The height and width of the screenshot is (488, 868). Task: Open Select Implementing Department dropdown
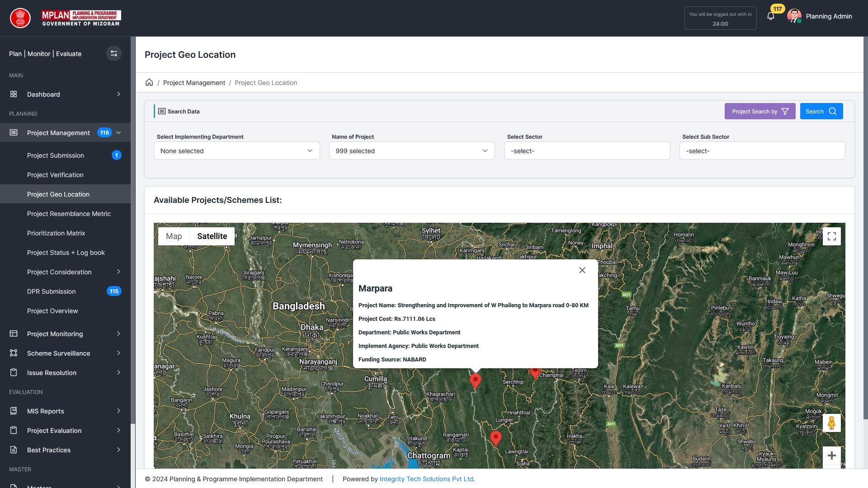(x=236, y=151)
